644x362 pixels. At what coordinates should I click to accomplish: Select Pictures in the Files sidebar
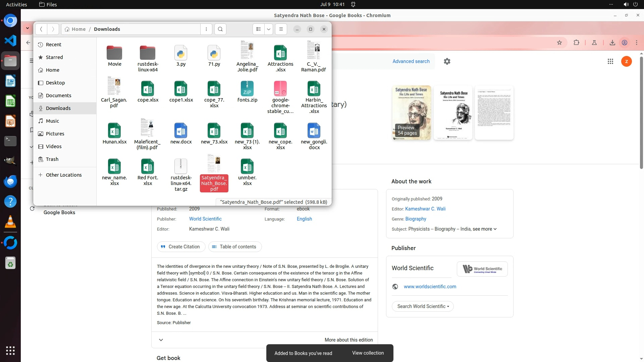click(55, 134)
